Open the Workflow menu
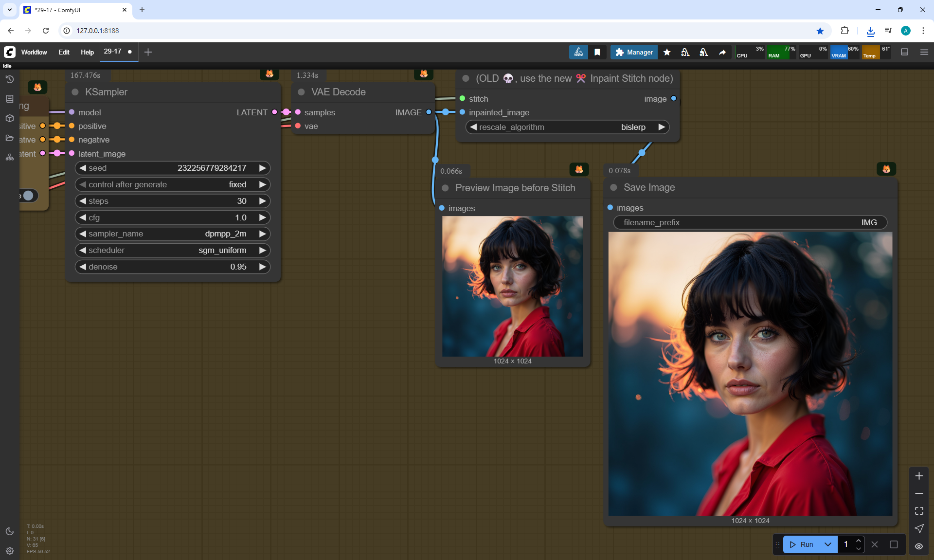Viewport: 934px width, 560px height. coord(34,52)
